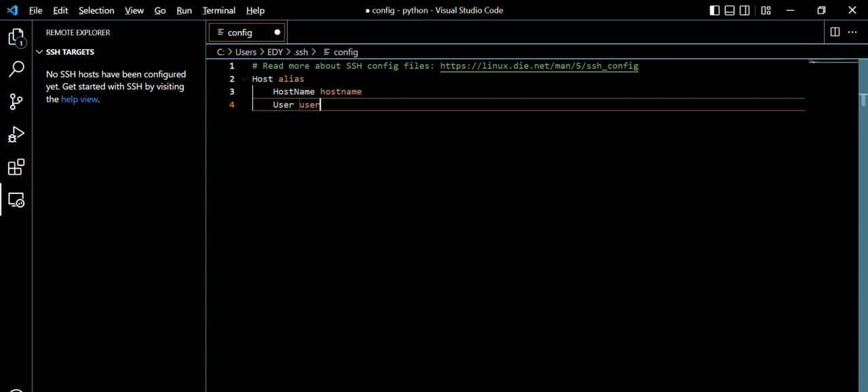This screenshot has width=868, height=392.
Task: Toggle the Secondary Side Bar visibility
Action: coord(744,10)
